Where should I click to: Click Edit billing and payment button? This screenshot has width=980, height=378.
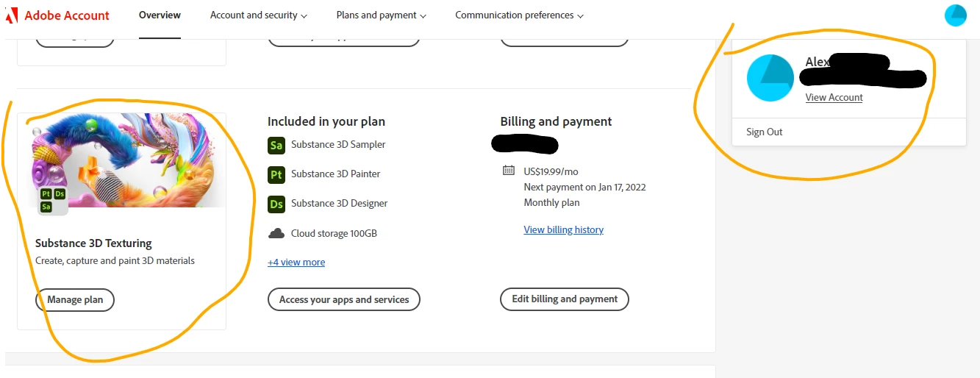(565, 299)
